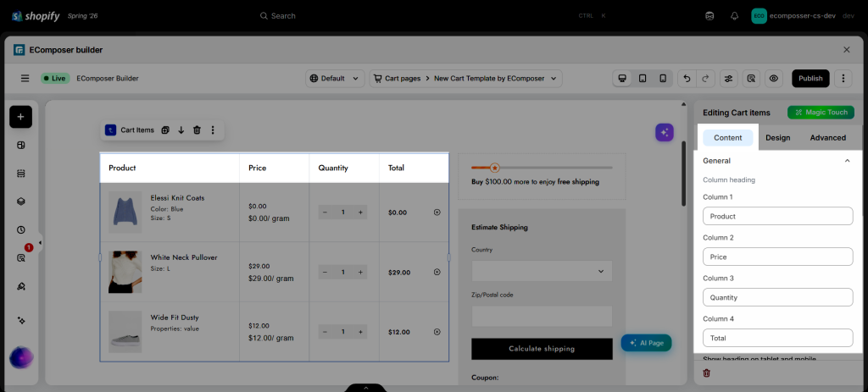
Task: Open the sections icon in left sidebar
Action: point(21,174)
